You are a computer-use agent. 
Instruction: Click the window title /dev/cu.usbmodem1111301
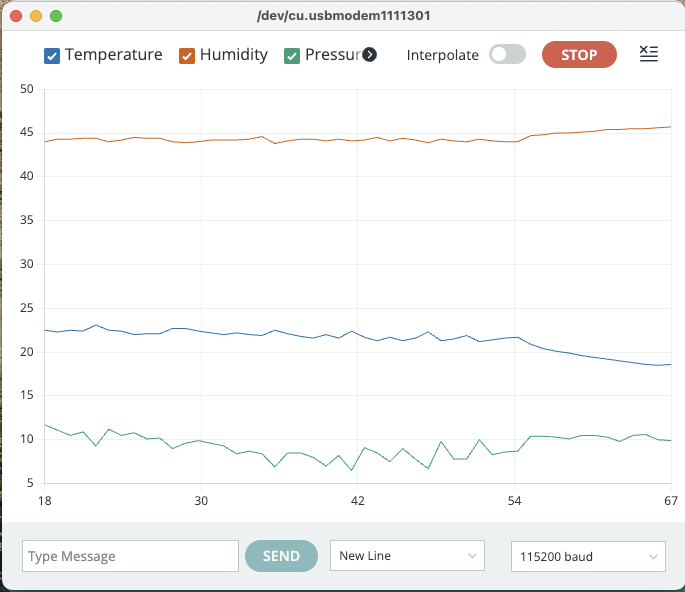coord(343,16)
